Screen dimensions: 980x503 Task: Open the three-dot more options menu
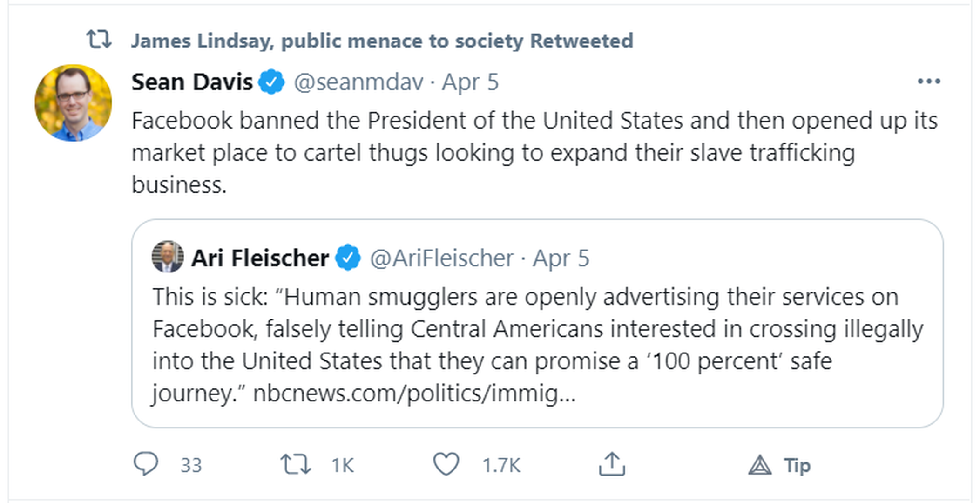tap(929, 82)
